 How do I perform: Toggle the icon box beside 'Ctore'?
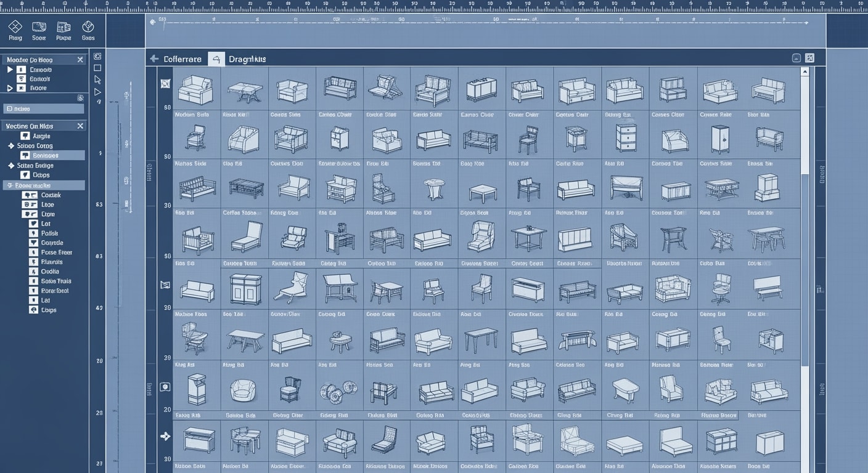(30, 214)
